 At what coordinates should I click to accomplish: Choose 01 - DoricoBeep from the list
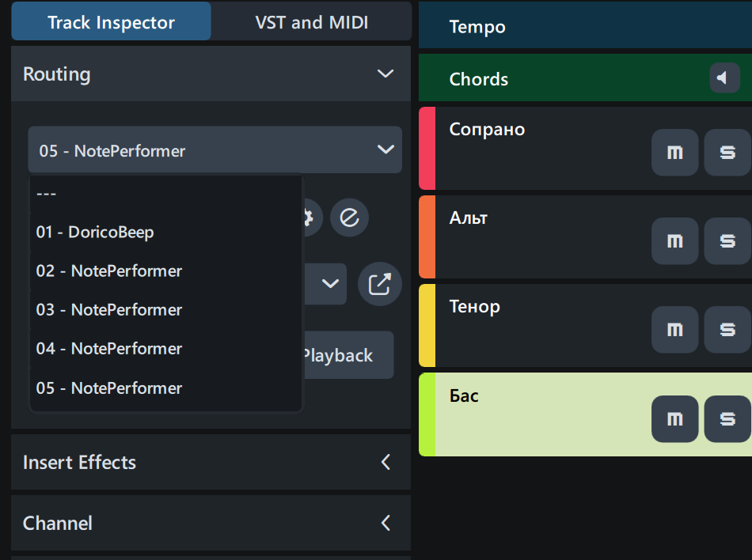pyautogui.click(x=95, y=232)
